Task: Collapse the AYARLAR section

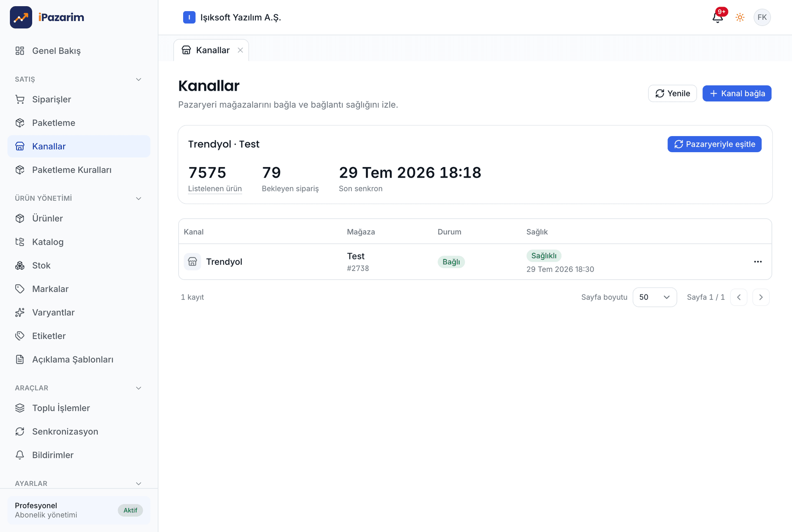Action: click(x=139, y=483)
